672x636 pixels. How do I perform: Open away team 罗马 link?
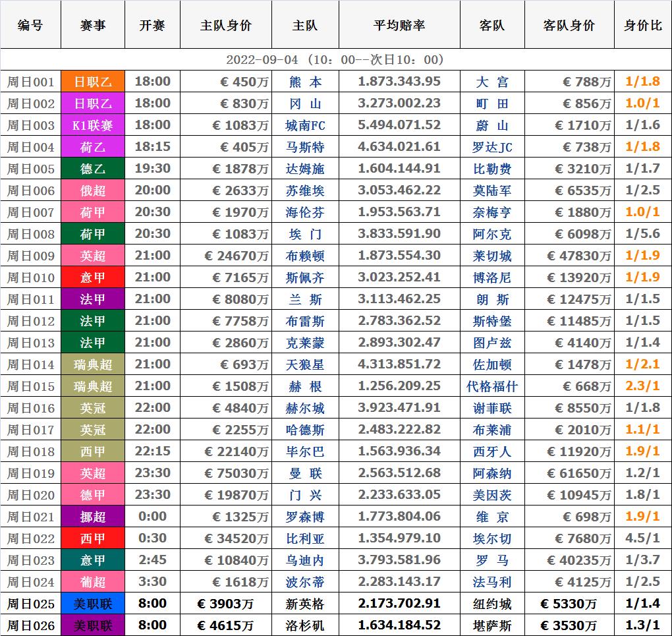[492, 560]
